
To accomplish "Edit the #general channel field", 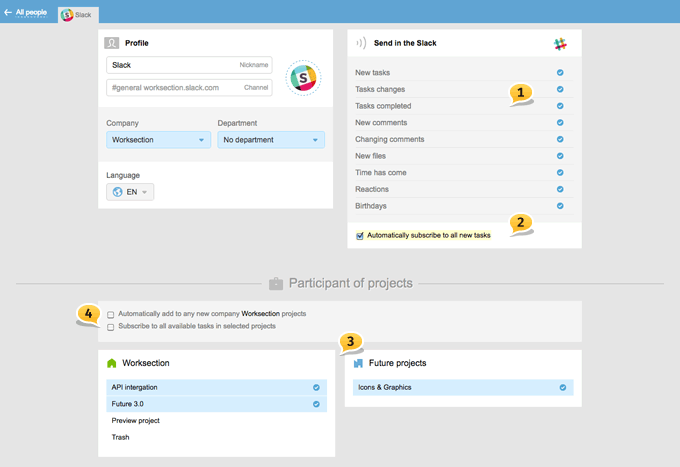I will [189, 88].
